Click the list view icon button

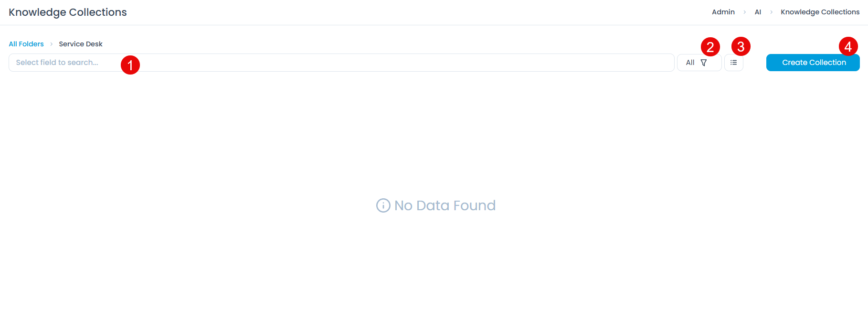pyautogui.click(x=733, y=63)
